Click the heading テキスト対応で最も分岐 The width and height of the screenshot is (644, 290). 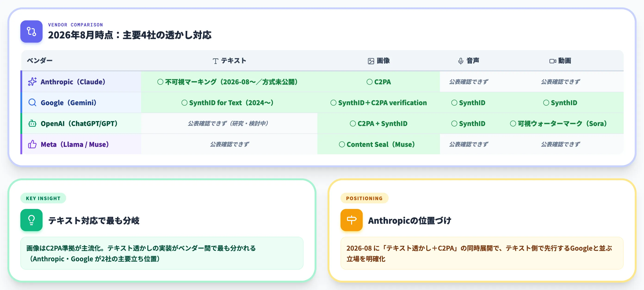(x=94, y=220)
